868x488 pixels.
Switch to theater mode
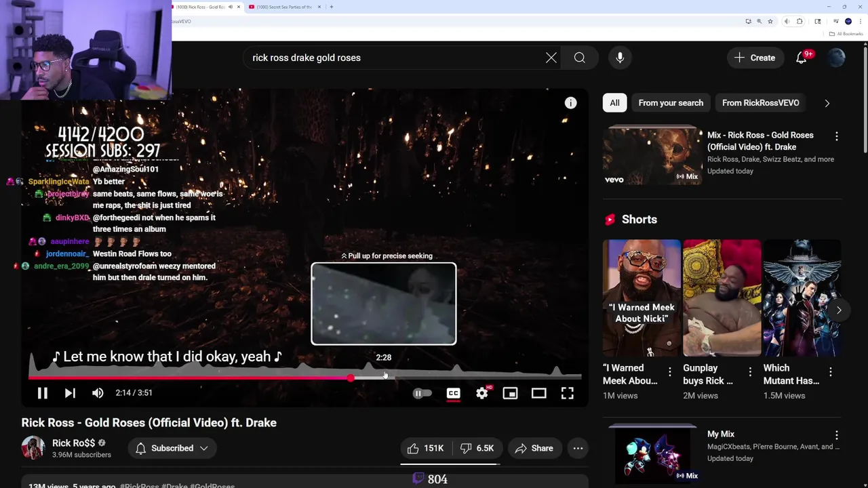538,393
